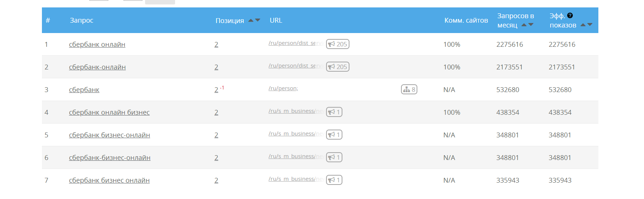This screenshot has width=644, height=199.
Task: Sort Эфф. показов column descending
Action: [590, 25]
